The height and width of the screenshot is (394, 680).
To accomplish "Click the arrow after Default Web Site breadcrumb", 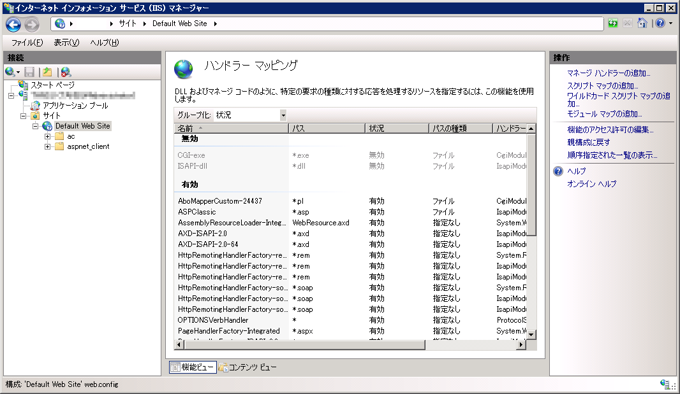I will [x=216, y=24].
